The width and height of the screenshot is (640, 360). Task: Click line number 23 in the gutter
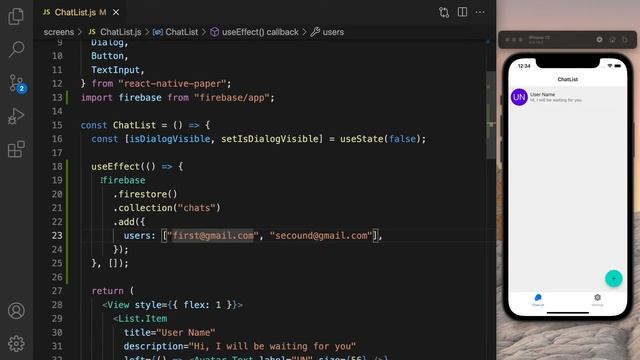click(x=57, y=236)
